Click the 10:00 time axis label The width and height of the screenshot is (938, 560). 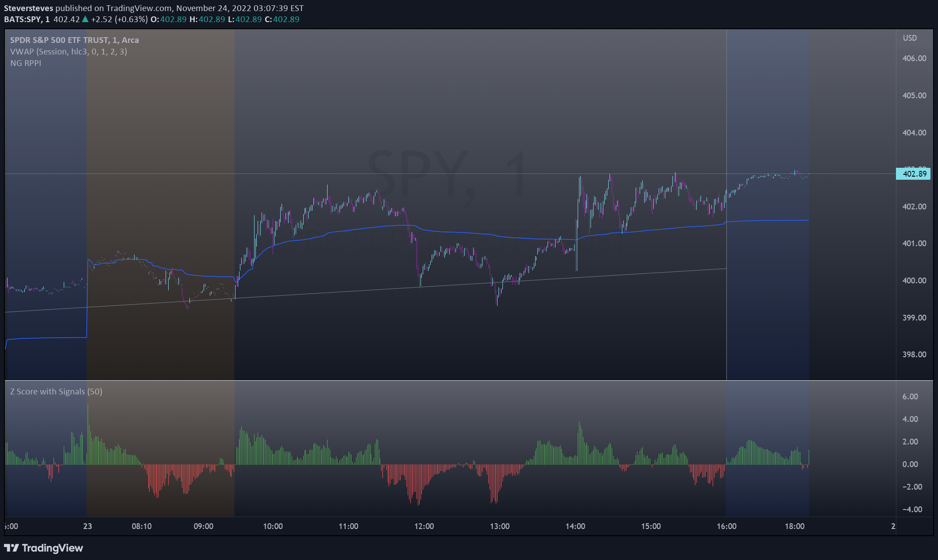[273, 526]
